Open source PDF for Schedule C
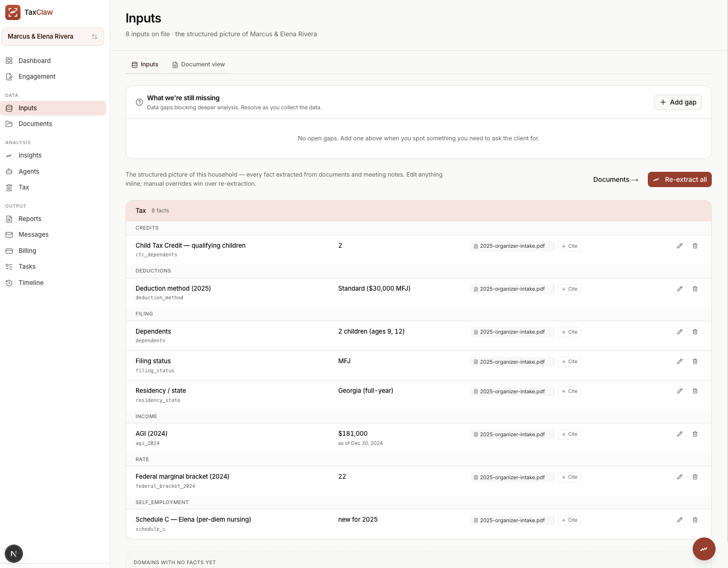Image resolution: width=728 pixels, height=568 pixels. 512,520
